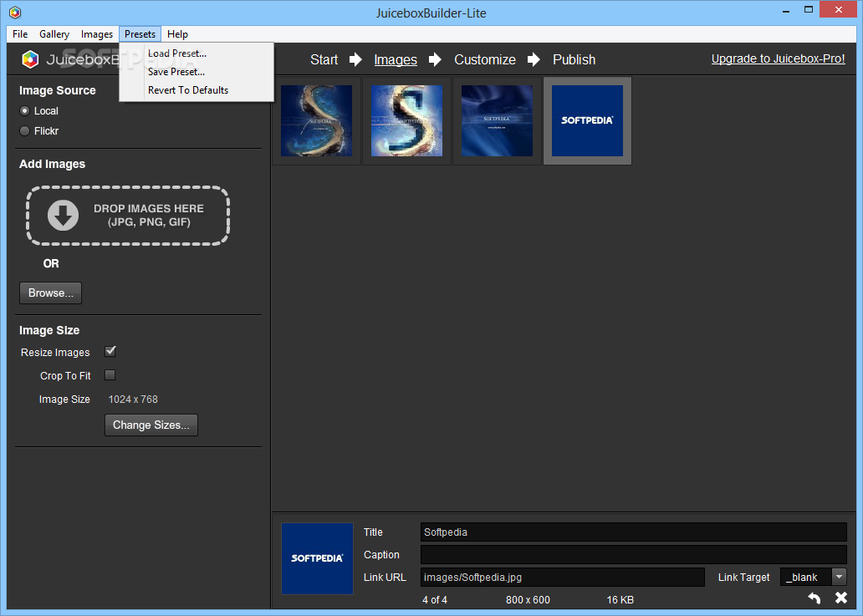Select the first golden S thumbnail

316,120
